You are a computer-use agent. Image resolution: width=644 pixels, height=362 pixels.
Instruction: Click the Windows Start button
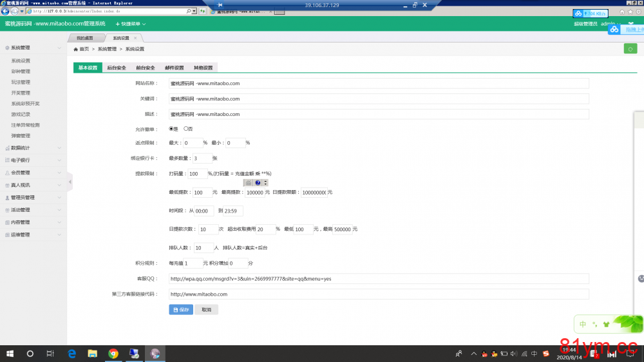10,354
